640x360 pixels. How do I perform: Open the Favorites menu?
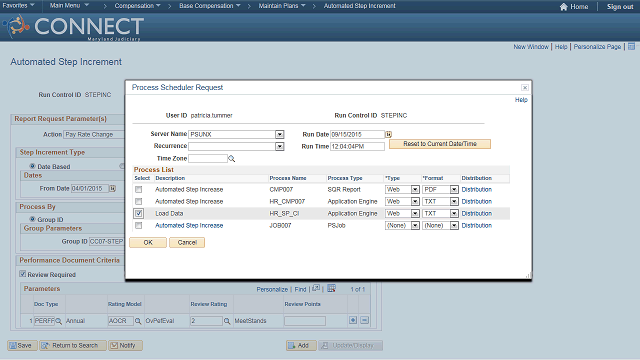coord(18,6)
